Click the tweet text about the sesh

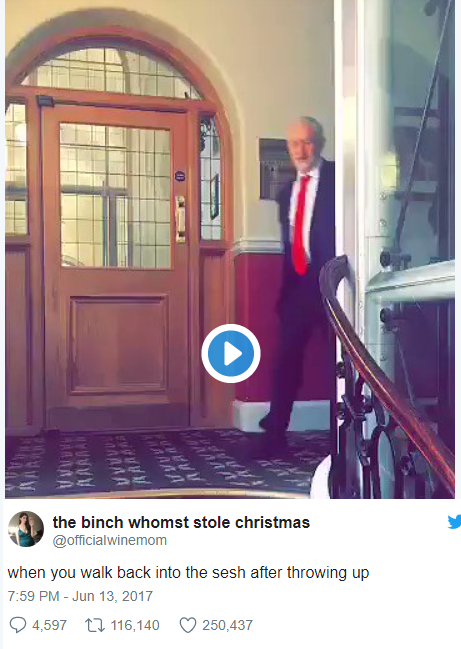point(188,573)
